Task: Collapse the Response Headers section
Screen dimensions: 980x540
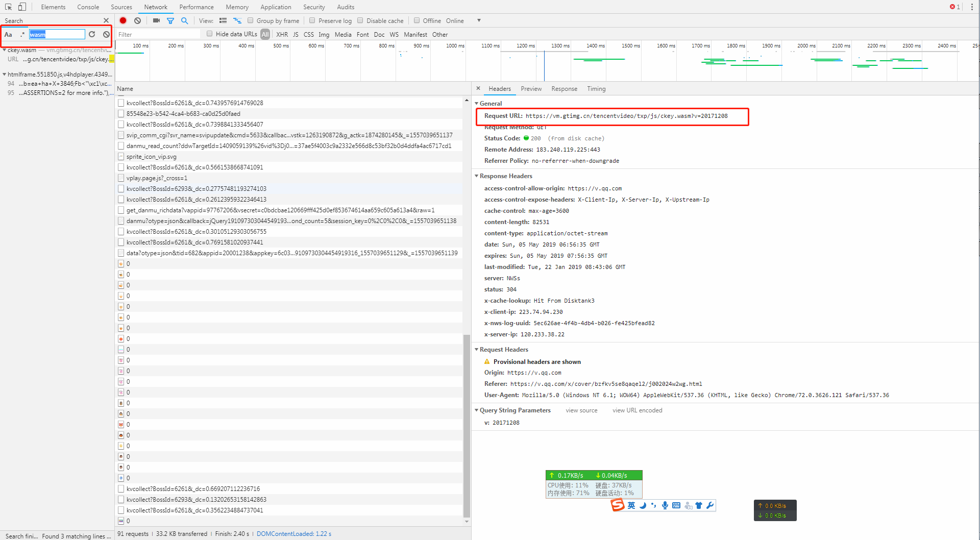Action: 477,176
